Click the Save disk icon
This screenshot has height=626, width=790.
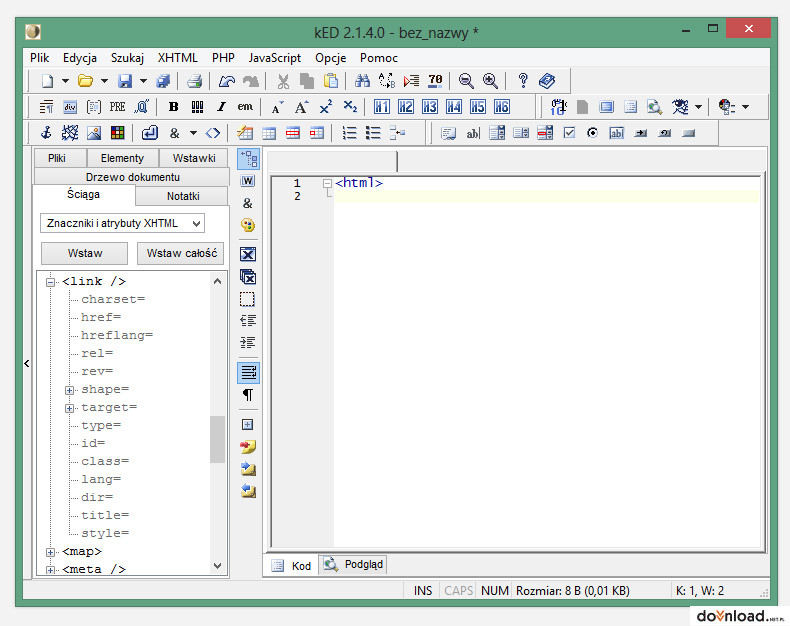click(x=124, y=81)
